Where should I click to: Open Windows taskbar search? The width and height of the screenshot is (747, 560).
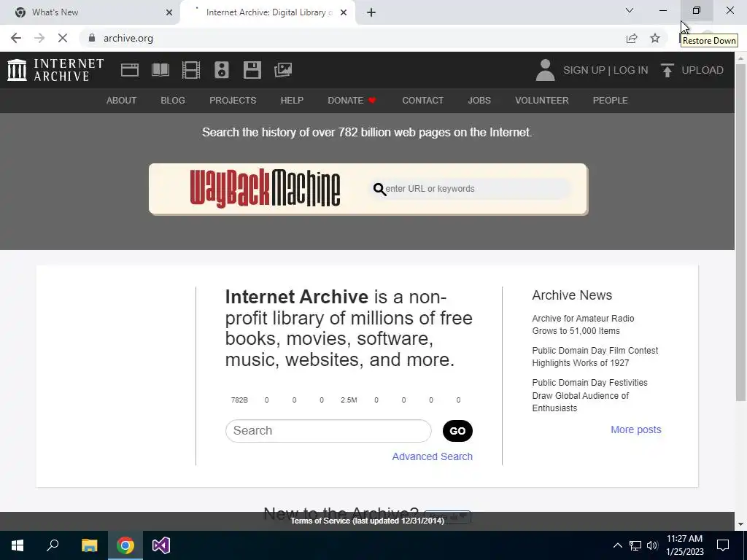pos(53,545)
